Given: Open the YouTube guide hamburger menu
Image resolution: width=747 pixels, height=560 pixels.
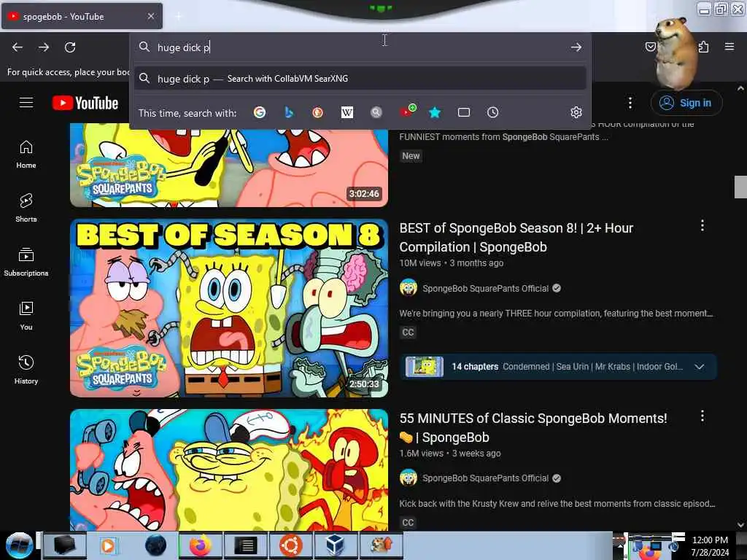Looking at the screenshot, I should tap(26, 103).
